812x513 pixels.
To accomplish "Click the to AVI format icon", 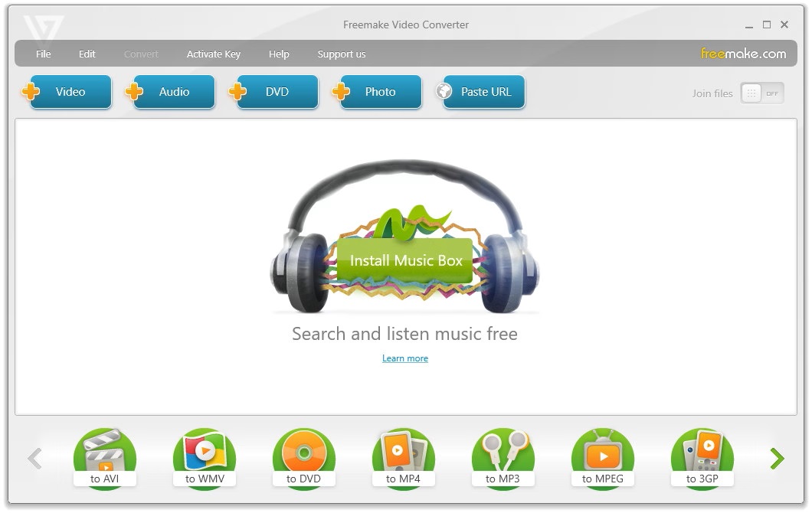I will coord(105,458).
